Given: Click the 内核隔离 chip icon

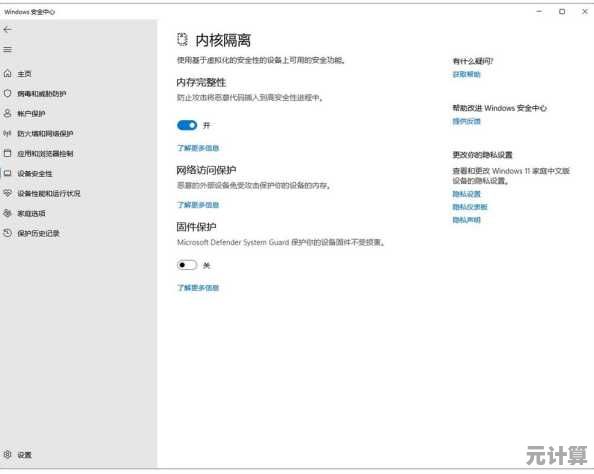Looking at the screenshot, I should coord(182,39).
